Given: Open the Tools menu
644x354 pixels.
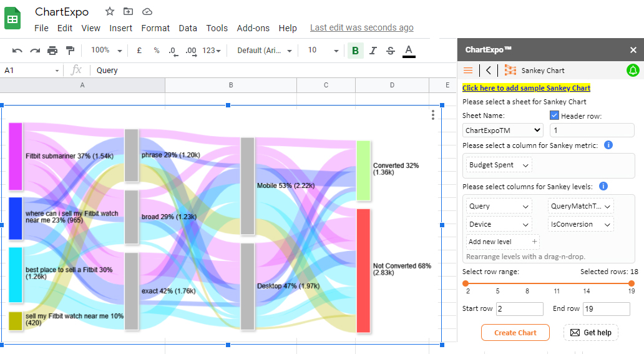Looking at the screenshot, I should (217, 28).
